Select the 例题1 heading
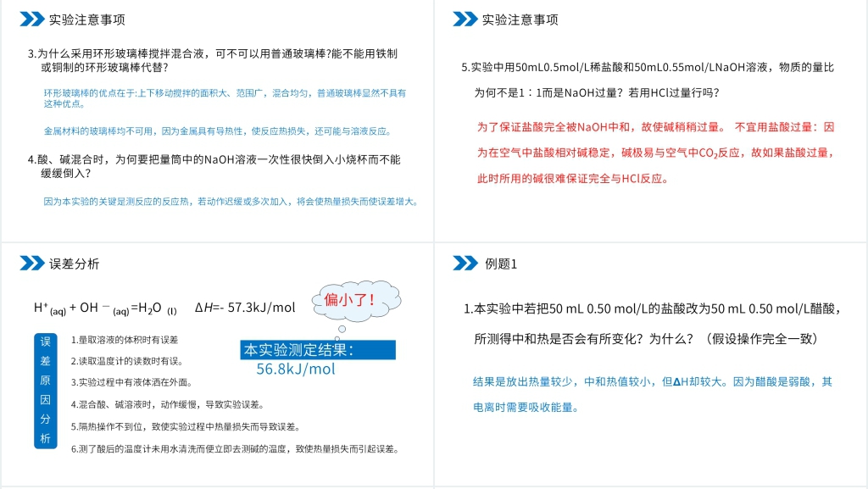868x489 pixels. coord(501,264)
